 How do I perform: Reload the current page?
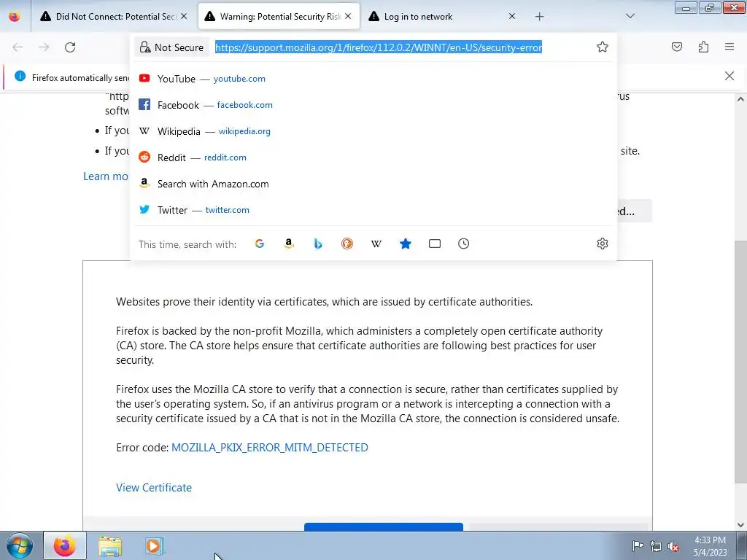70,47
